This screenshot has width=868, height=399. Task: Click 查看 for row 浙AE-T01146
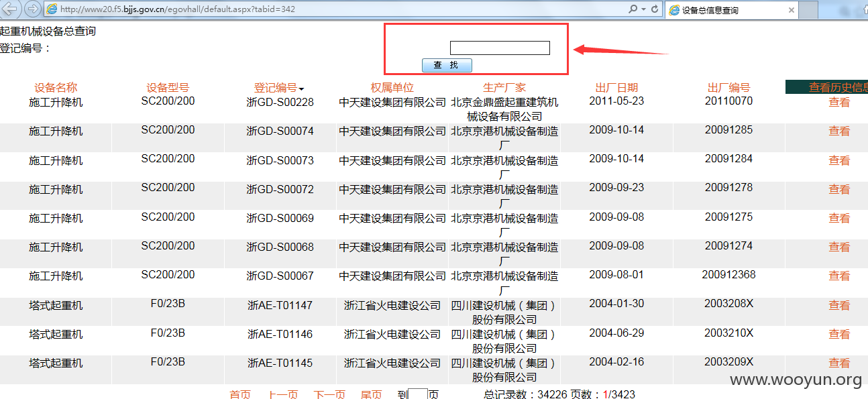pos(839,334)
